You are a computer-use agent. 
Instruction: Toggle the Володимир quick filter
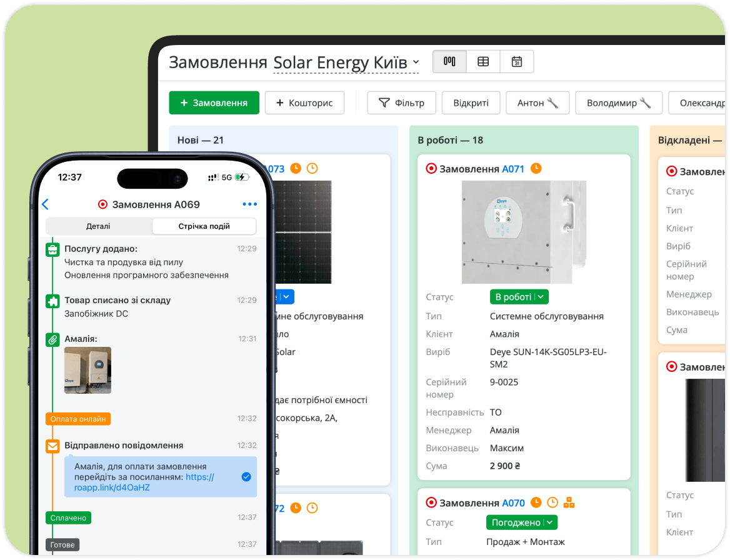click(619, 103)
